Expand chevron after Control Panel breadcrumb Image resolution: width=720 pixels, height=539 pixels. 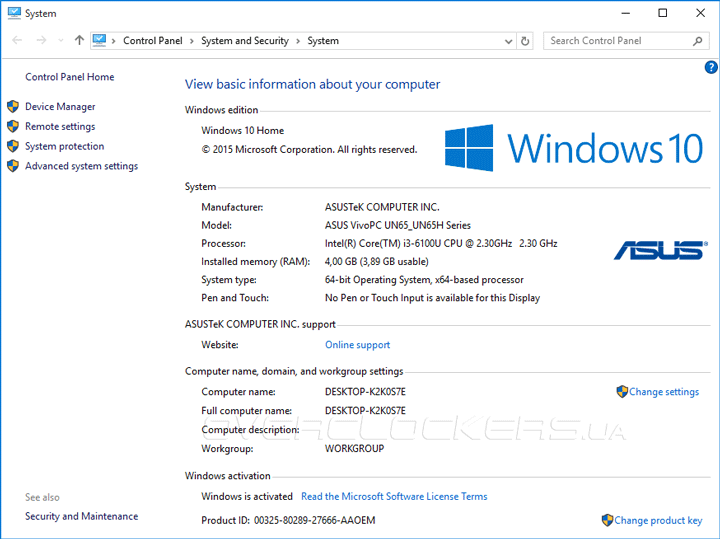[x=191, y=41]
